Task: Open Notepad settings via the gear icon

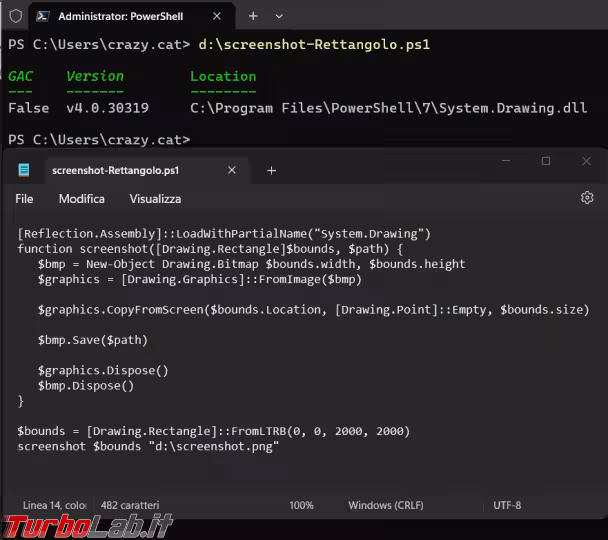Action: 587,198
